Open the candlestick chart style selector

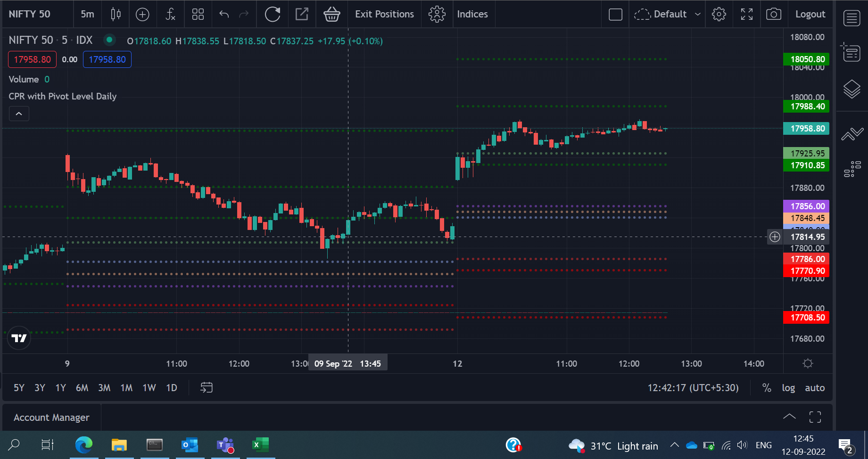116,14
